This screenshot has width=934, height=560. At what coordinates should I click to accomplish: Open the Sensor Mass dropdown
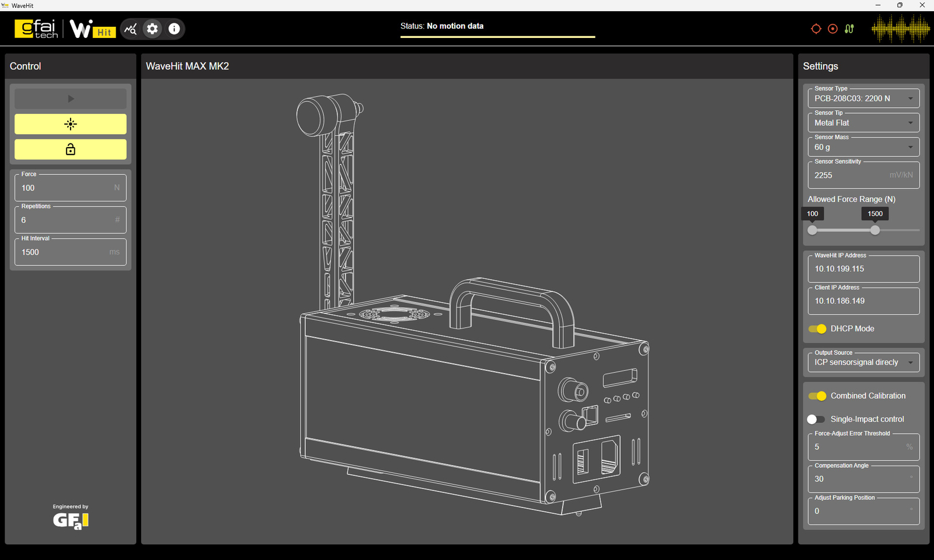[x=863, y=148]
